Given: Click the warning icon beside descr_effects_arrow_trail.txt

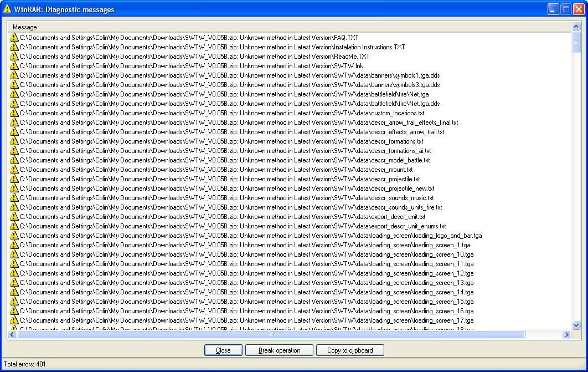Looking at the screenshot, I should [14, 132].
